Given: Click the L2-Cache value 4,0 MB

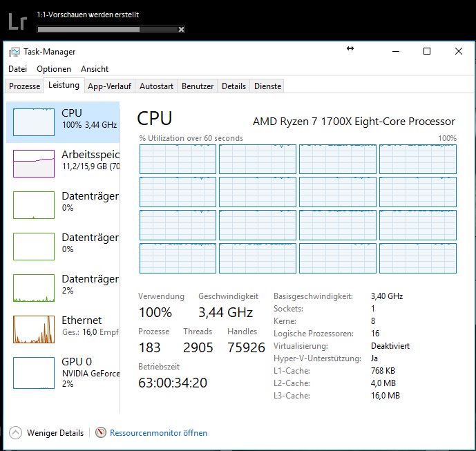Looking at the screenshot, I should 383,383.
